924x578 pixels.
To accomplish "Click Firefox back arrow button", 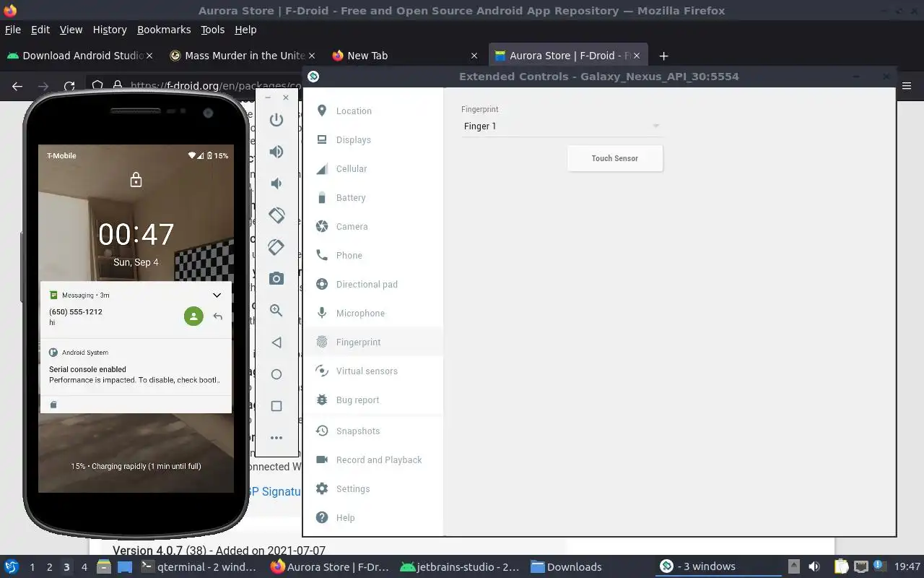I will click(17, 86).
